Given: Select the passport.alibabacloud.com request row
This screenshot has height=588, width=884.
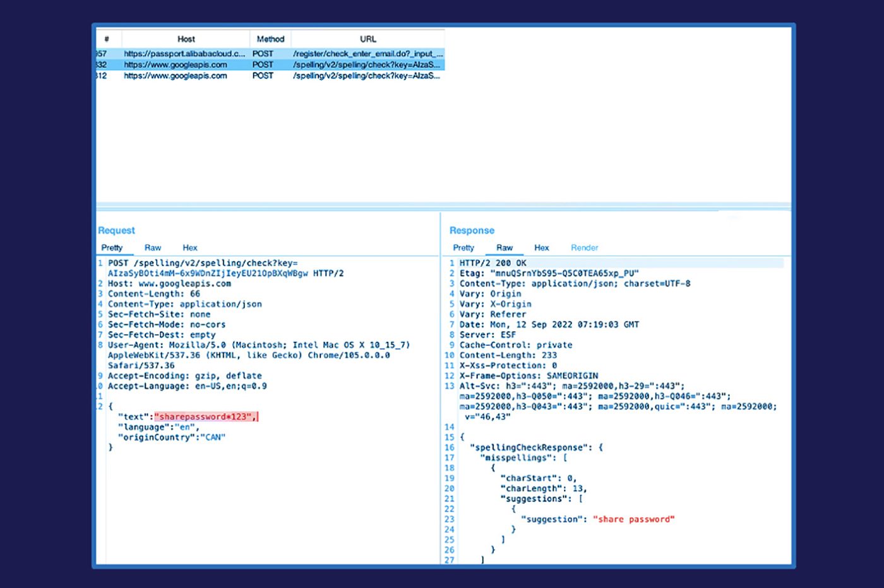Looking at the screenshot, I should pos(270,54).
